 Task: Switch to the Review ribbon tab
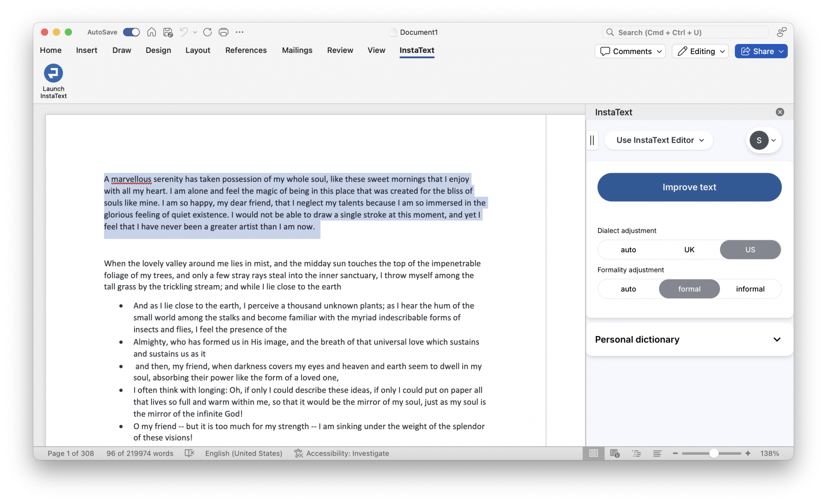340,50
